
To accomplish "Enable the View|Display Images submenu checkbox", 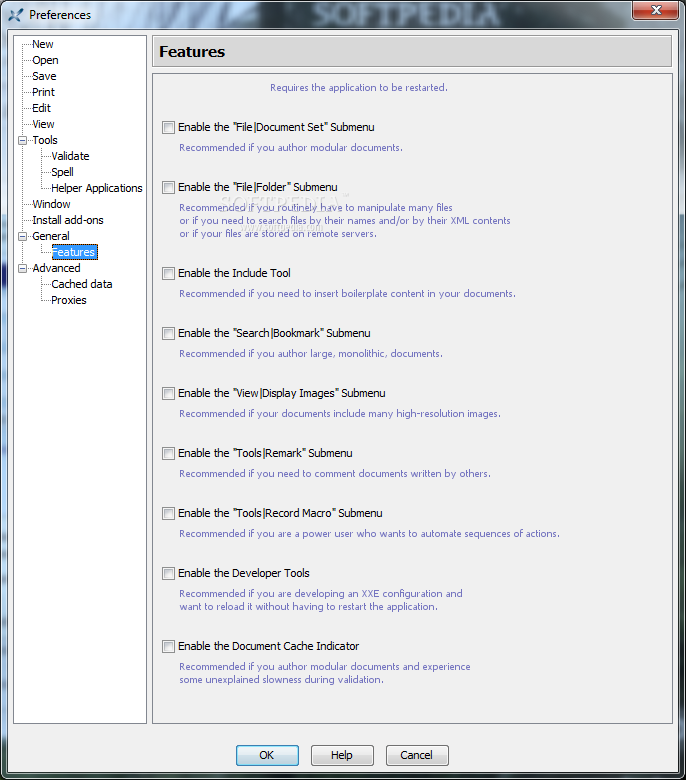I will 168,393.
